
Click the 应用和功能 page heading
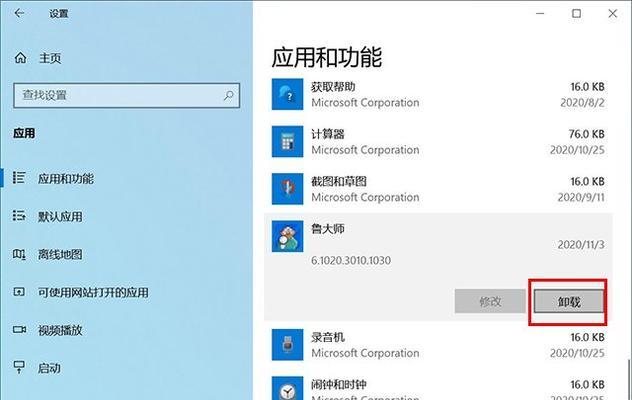(x=326, y=57)
